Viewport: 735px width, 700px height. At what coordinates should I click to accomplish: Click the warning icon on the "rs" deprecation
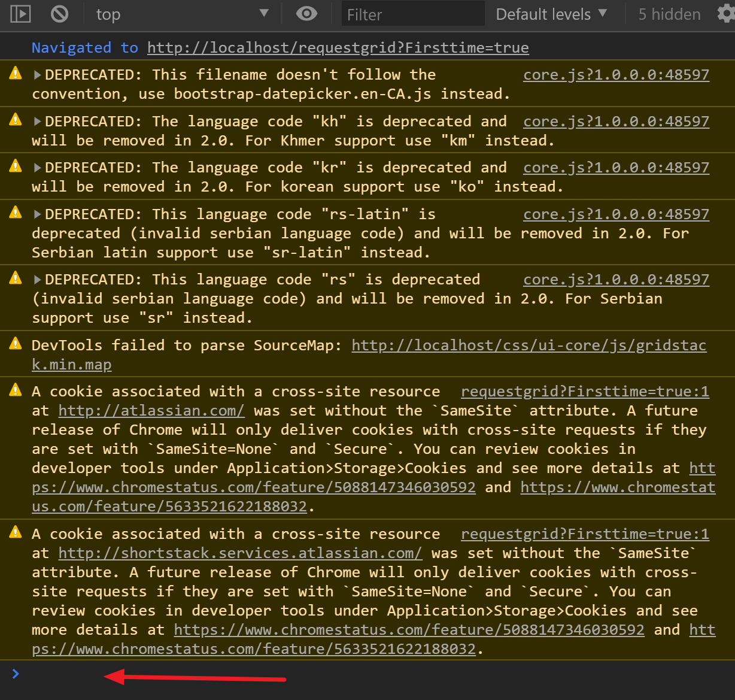(16, 278)
